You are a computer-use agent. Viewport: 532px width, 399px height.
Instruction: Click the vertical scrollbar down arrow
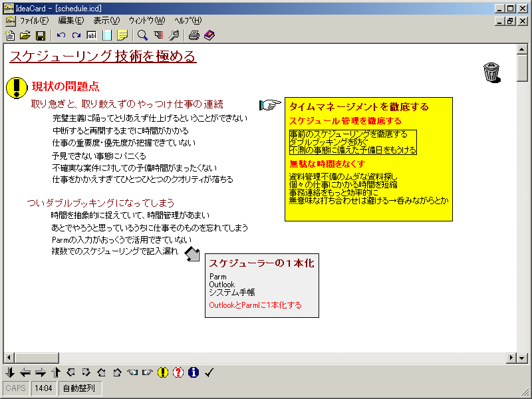(522, 358)
